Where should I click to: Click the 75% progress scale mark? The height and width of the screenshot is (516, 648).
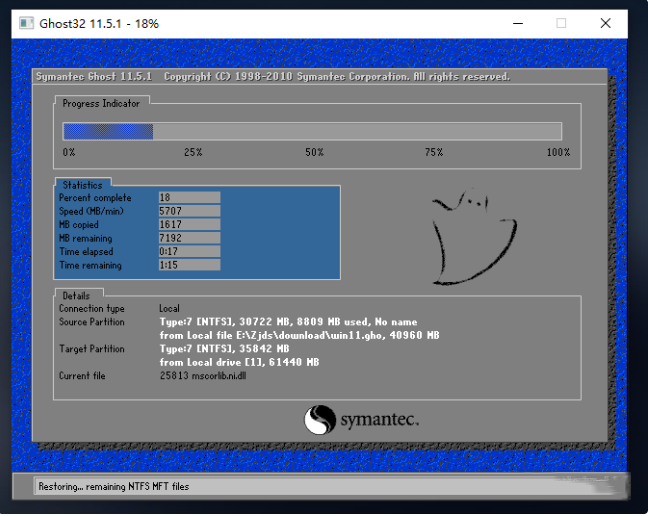point(434,152)
